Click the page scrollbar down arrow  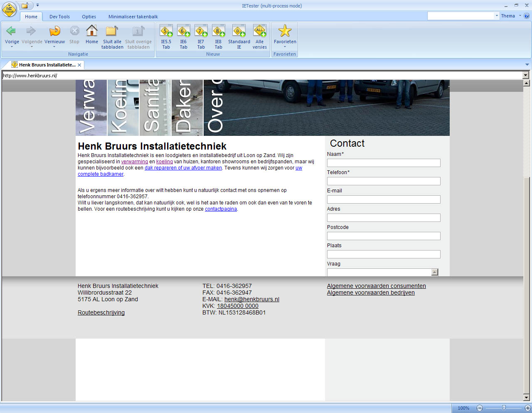click(x=527, y=397)
